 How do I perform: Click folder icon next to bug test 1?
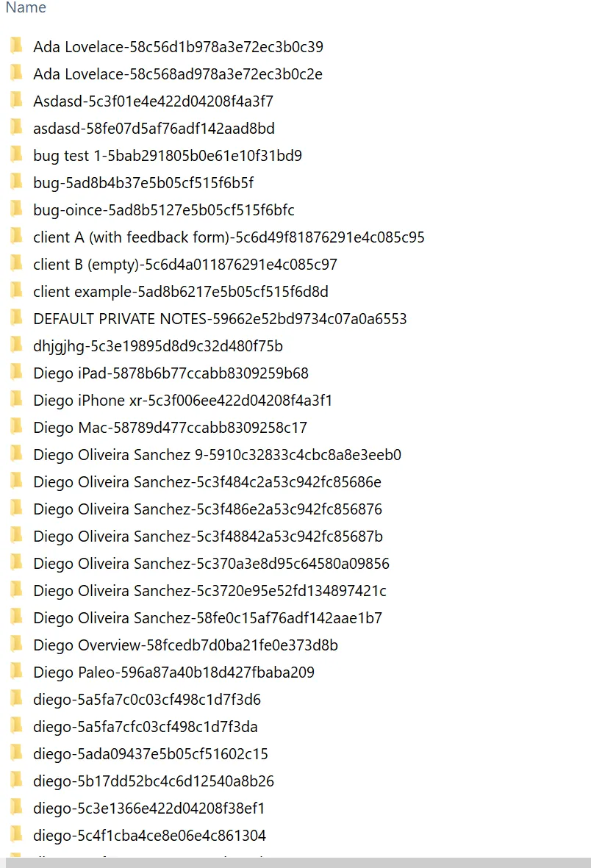click(x=16, y=155)
